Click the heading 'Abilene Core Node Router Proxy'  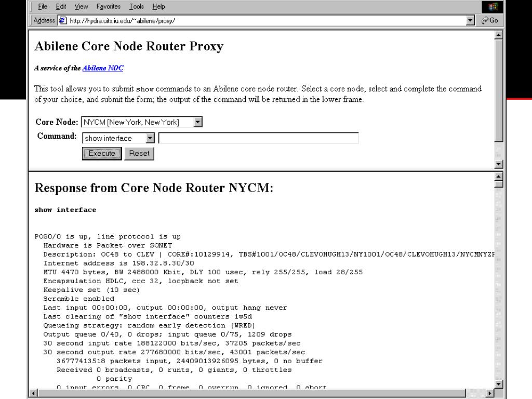coord(129,46)
